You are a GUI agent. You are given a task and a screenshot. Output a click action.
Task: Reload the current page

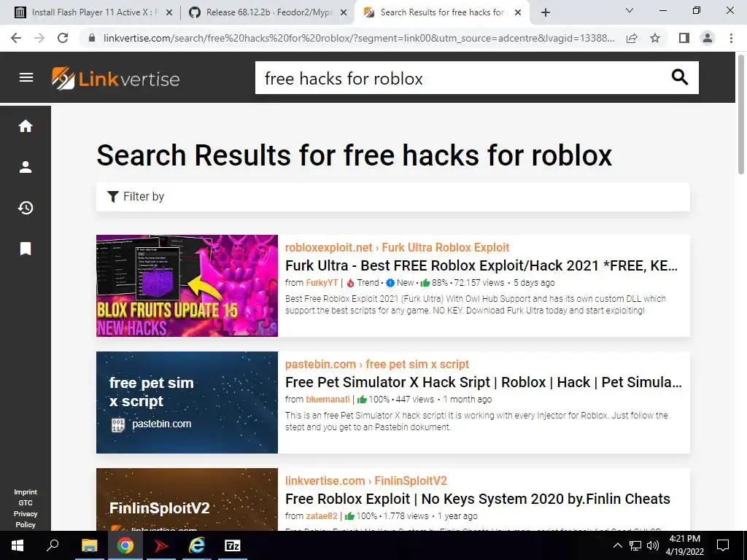[63, 38]
